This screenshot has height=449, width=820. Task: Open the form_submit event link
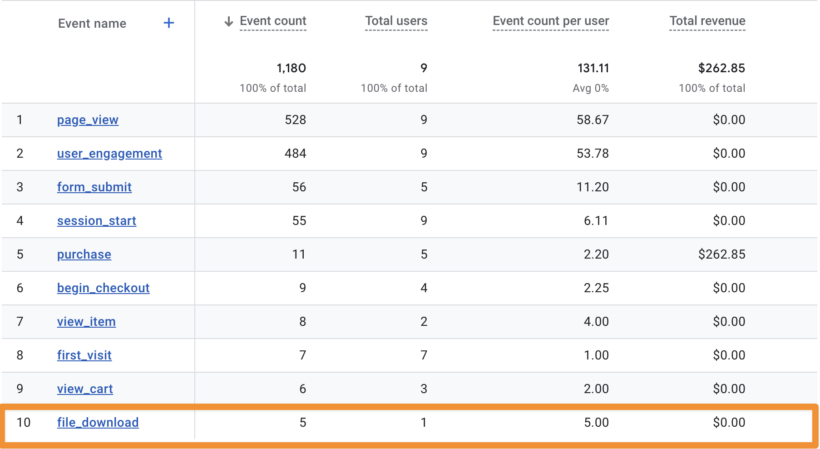coord(94,187)
